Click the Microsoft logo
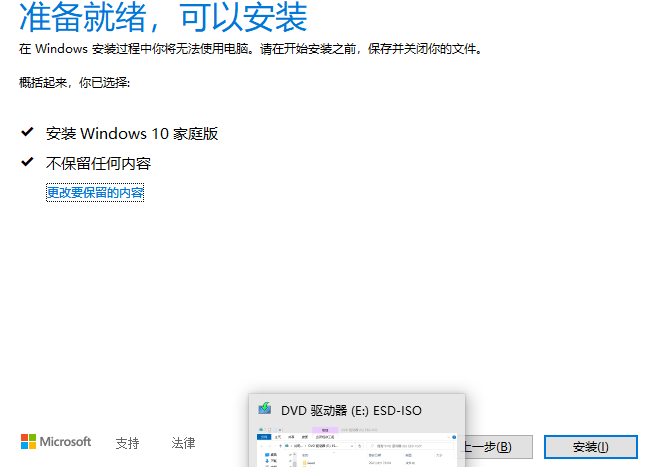 pos(56,442)
